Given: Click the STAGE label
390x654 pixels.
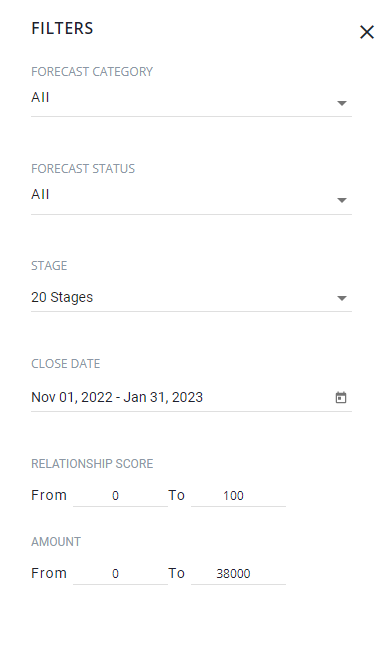Looking at the screenshot, I should (49, 266).
